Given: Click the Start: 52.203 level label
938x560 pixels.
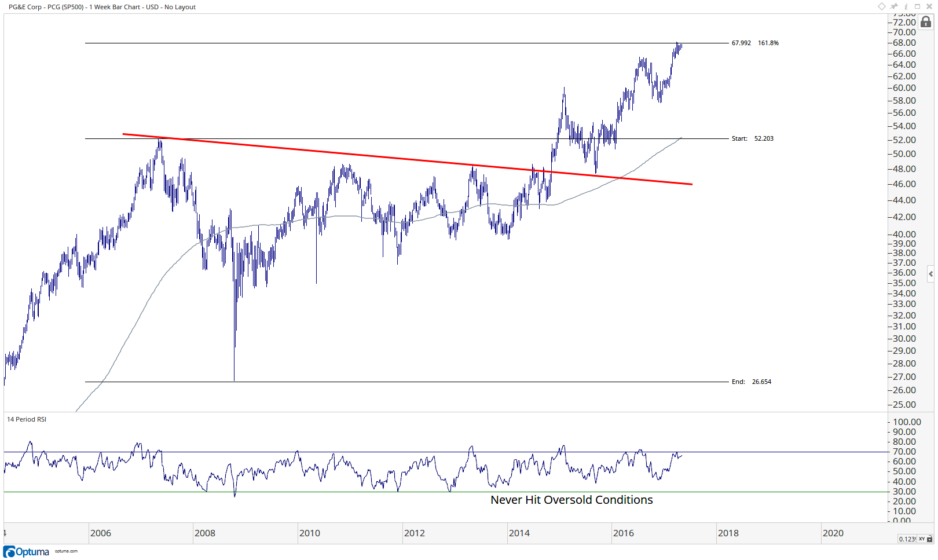Looking at the screenshot, I should tap(752, 138).
